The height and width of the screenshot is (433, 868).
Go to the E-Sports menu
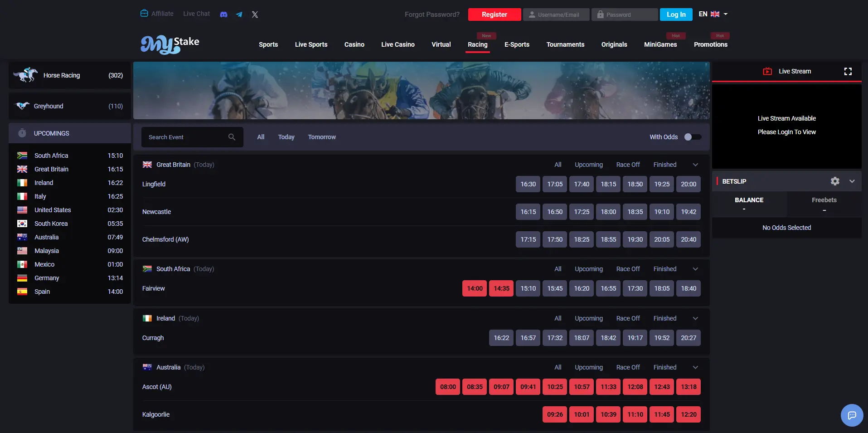517,44
